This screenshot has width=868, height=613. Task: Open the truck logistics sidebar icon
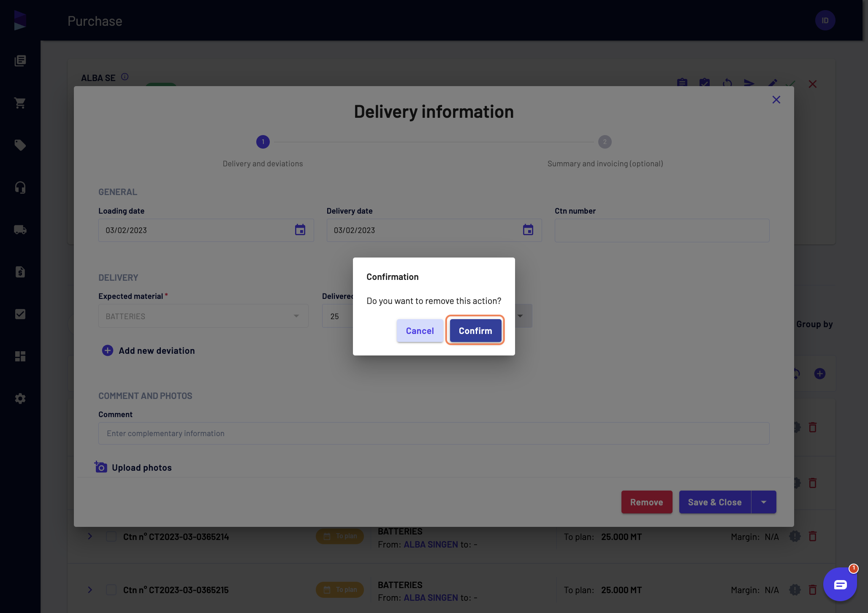click(x=20, y=230)
